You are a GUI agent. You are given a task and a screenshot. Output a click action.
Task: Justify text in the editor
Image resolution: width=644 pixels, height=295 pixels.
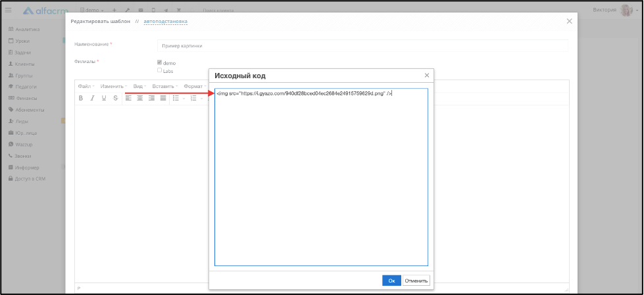pos(163,98)
